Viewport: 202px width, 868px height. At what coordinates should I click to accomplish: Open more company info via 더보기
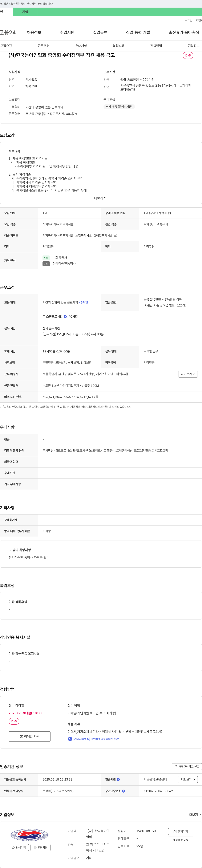click(195, 815)
